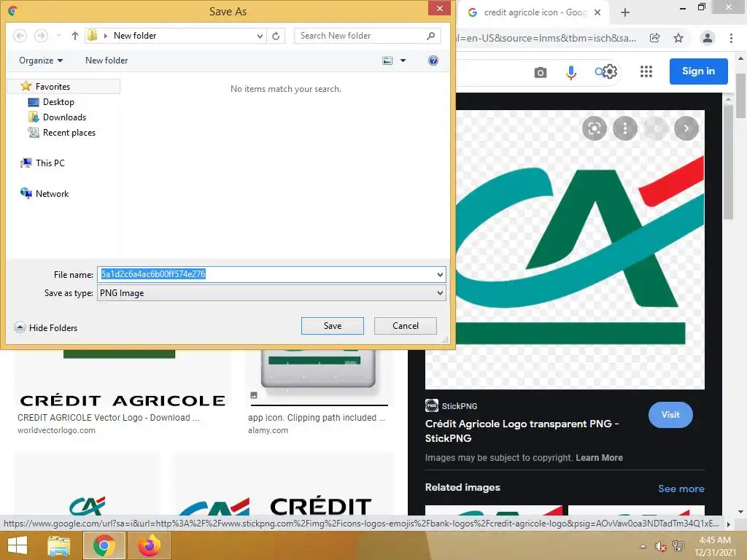Search by image camera icon

click(x=541, y=72)
